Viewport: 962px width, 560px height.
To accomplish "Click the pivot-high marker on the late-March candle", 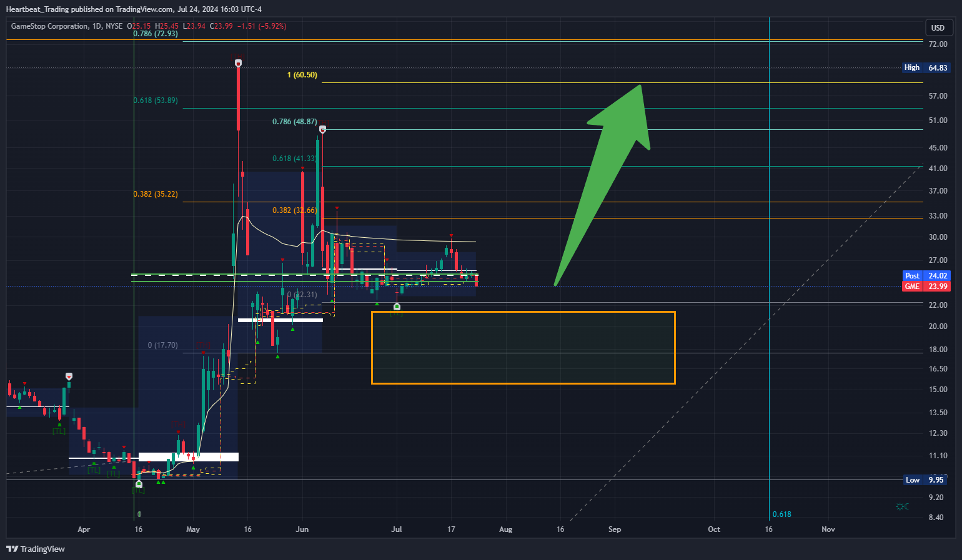I will 69,376.
